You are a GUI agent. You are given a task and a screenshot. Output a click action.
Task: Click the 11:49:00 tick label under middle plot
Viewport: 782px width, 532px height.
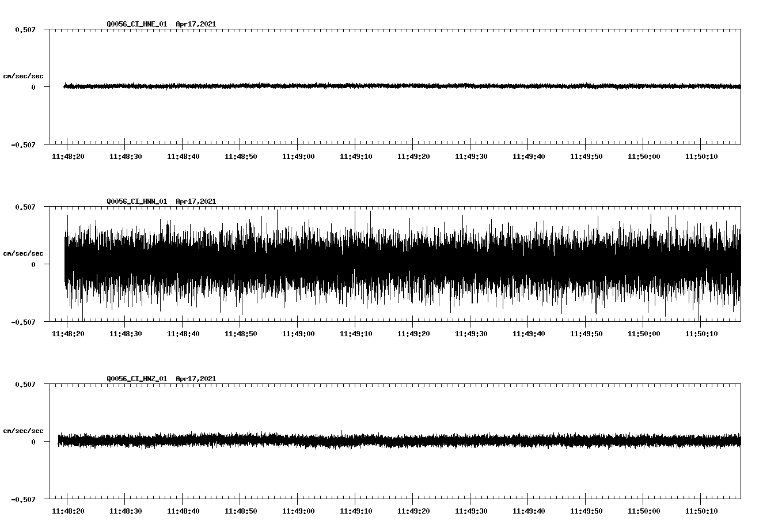pyautogui.click(x=298, y=333)
